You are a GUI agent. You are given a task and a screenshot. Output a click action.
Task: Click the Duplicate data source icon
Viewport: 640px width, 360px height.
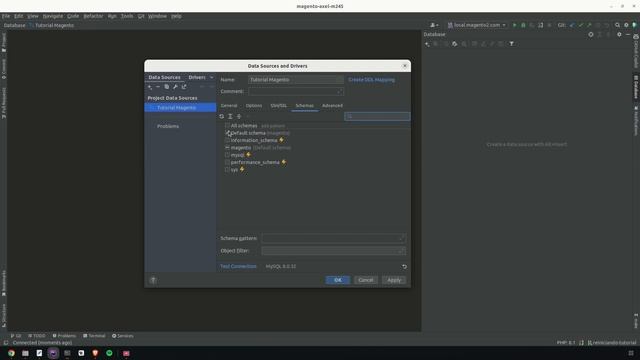click(167, 87)
